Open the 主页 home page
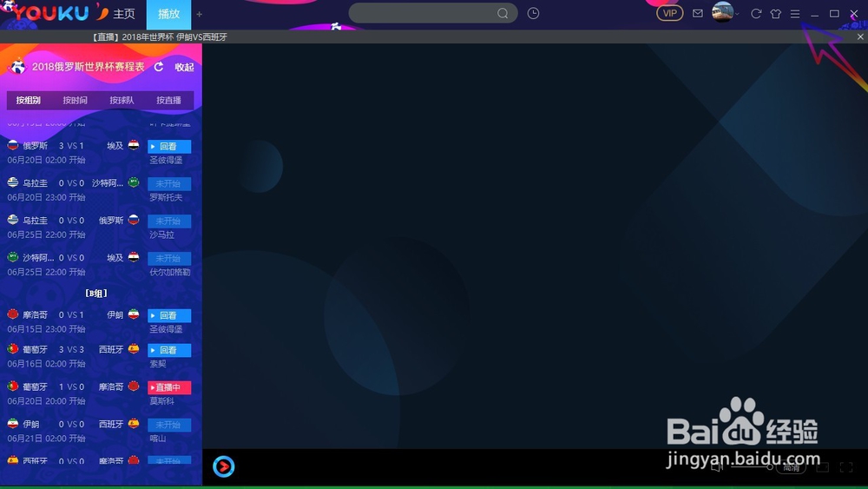 [124, 14]
